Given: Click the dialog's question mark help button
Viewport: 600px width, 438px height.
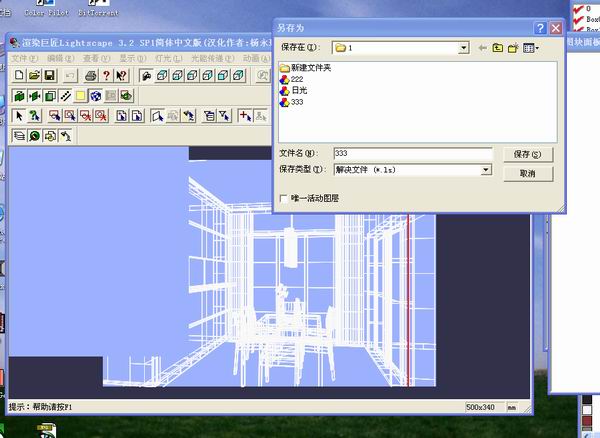Looking at the screenshot, I should (x=540, y=28).
